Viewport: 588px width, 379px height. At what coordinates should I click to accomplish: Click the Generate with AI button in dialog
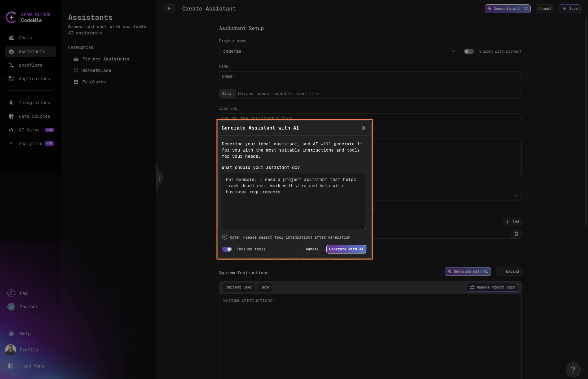(346, 249)
